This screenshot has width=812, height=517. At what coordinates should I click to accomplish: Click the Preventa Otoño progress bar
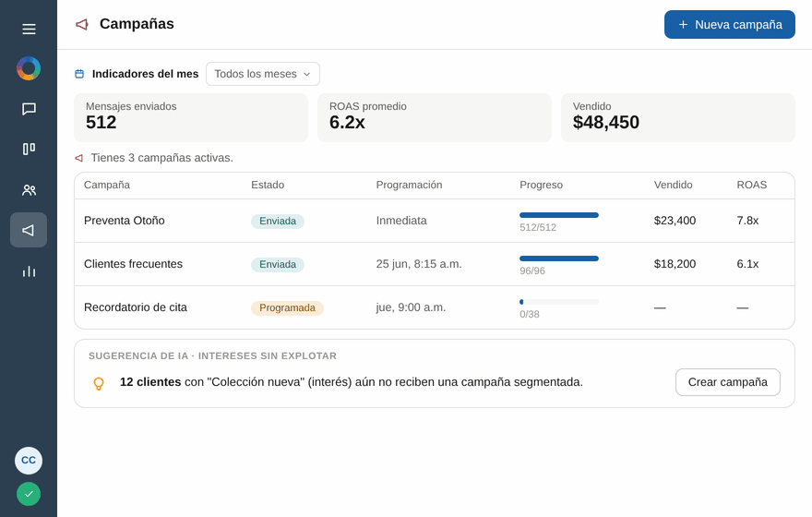tap(559, 215)
